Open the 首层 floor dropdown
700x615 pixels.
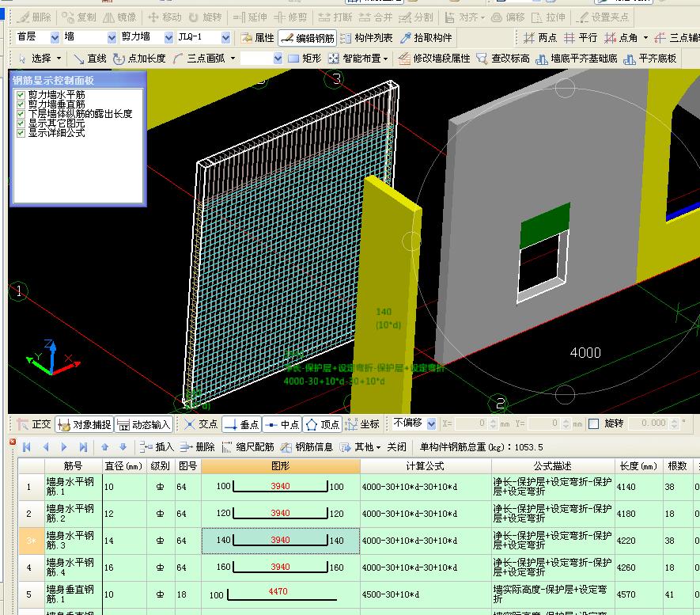pos(55,37)
